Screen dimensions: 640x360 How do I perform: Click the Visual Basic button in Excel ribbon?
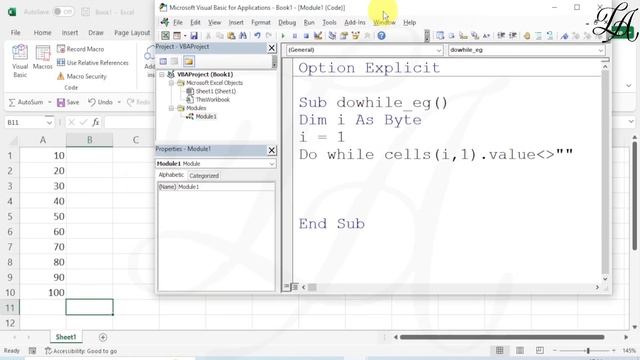click(20, 61)
